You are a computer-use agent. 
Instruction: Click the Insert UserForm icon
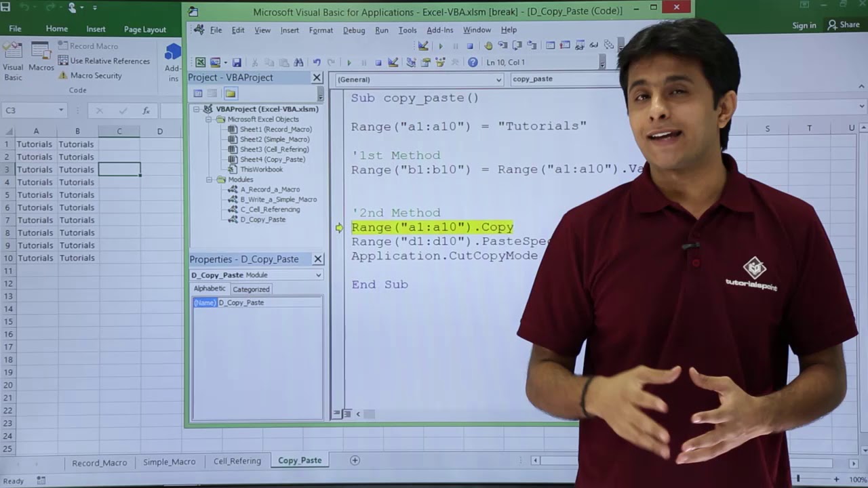[x=215, y=62]
